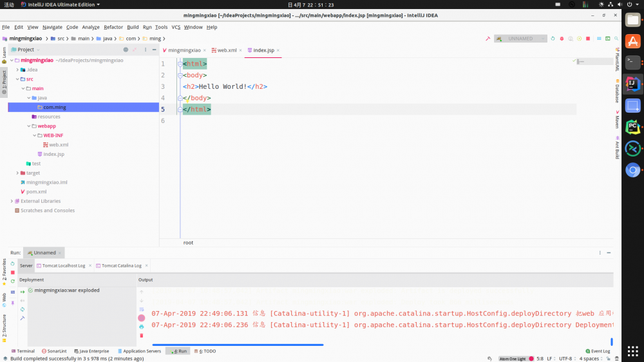Image resolution: width=644 pixels, height=362 pixels.
Task: Hide the Project panel with minus icon
Action: click(x=155, y=50)
